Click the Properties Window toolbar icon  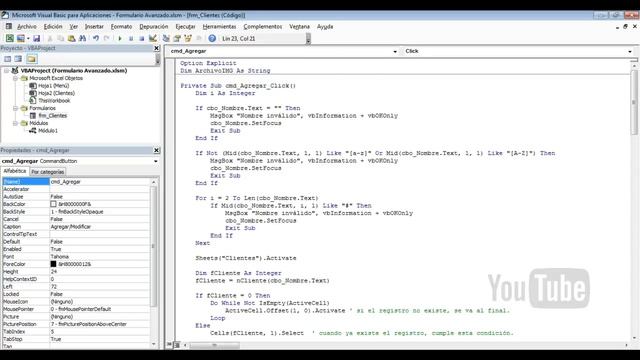click(x=177, y=38)
